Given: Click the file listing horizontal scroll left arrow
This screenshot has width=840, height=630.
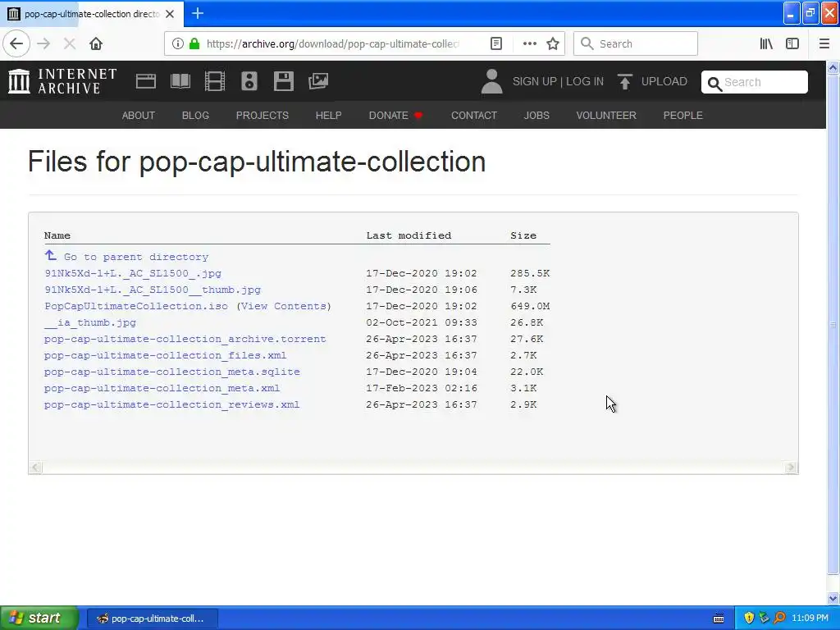Looking at the screenshot, I should coord(36,467).
